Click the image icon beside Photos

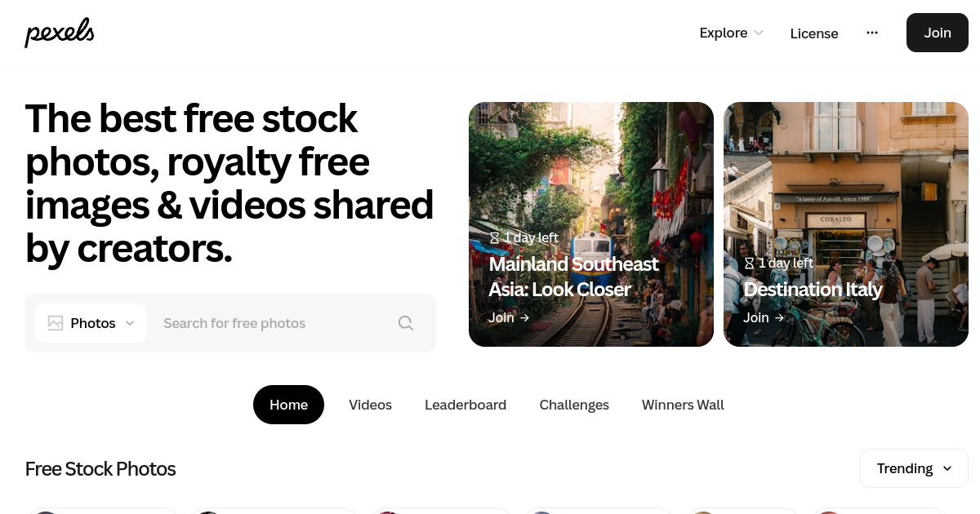tap(56, 323)
